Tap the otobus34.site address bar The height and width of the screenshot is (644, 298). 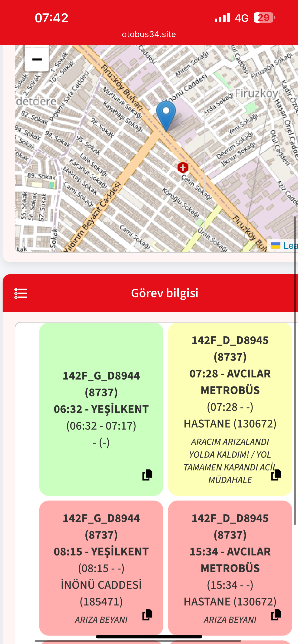click(149, 34)
